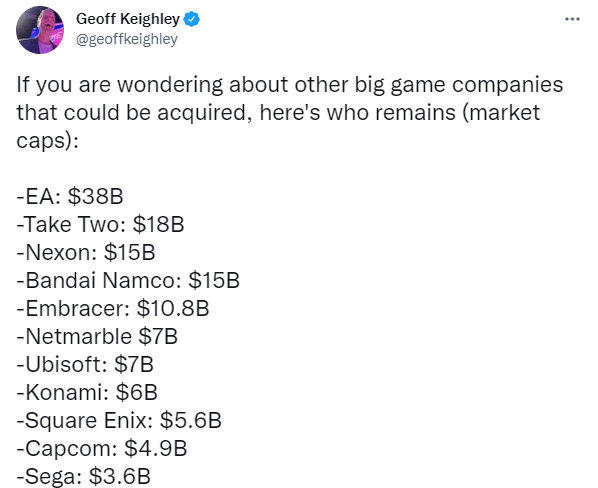The width and height of the screenshot is (598, 488).
Task: Click the Bandai Namco: $15B entry
Action: click(x=128, y=280)
